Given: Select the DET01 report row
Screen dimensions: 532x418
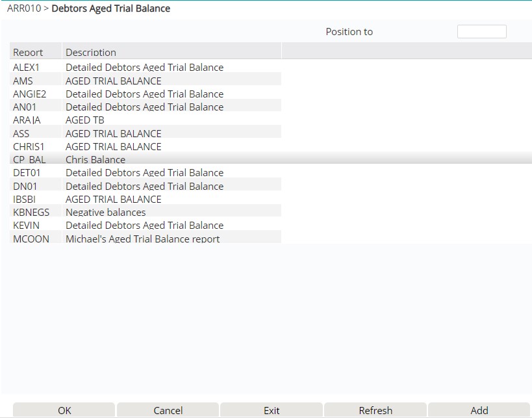Looking at the screenshot, I should coord(144,173).
